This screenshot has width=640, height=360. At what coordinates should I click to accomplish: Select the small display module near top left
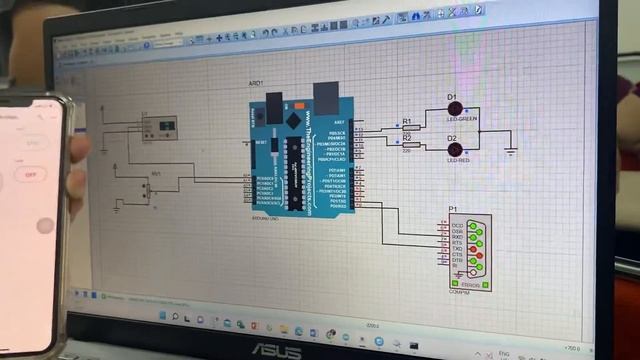[160, 129]
